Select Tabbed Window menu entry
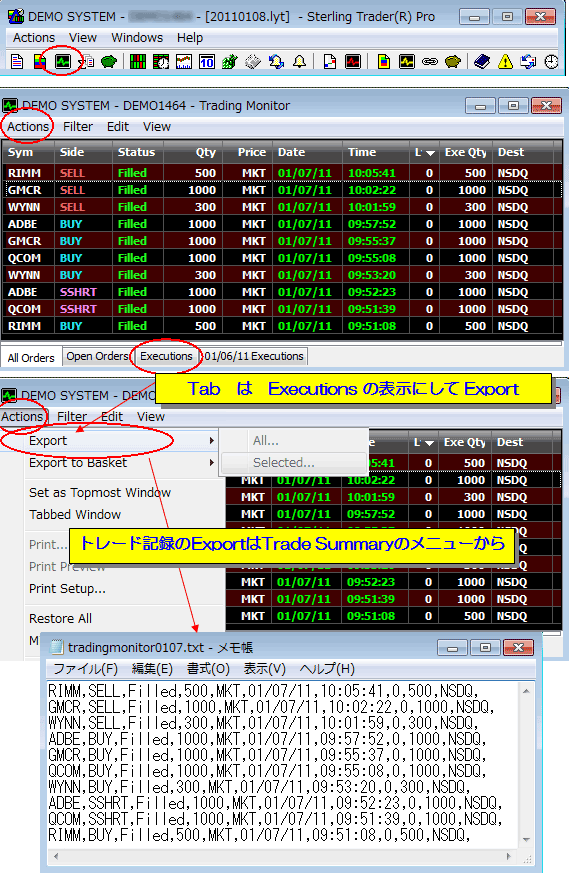The width and height of the screenshot is (569, 873). click(x=75, y=514)
